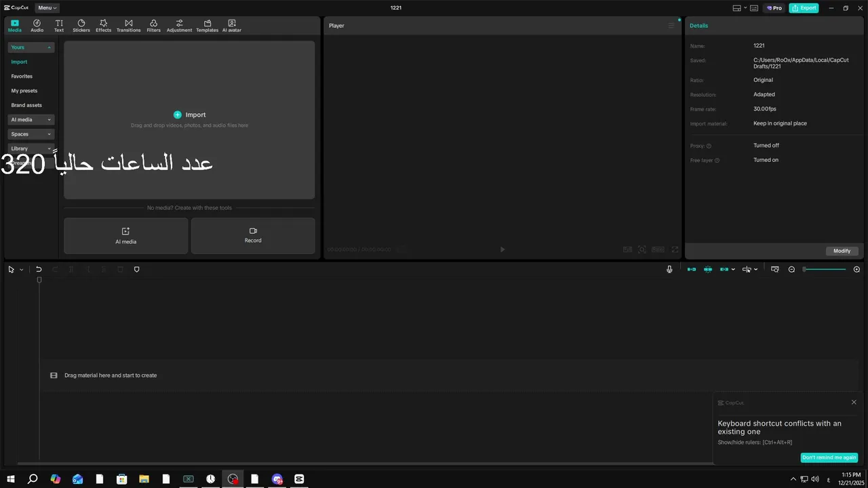The height and width of the screenshot is (488, 868).
Task: Open the Filters tab
Action: click(154, 26)
